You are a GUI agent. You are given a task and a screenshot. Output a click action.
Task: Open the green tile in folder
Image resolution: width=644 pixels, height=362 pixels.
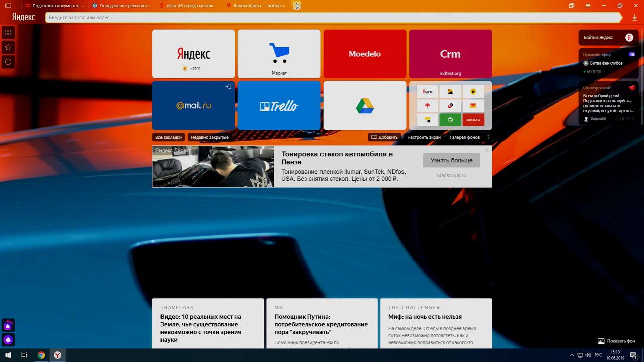point(450,120)
